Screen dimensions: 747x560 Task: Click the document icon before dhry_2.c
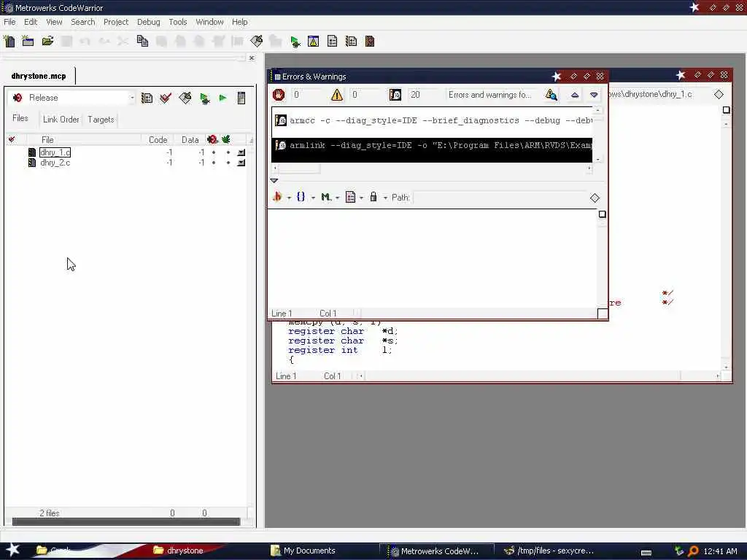click(32, 163)
